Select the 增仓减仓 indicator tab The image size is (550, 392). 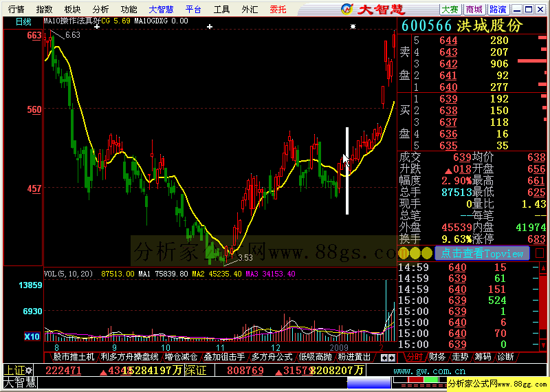(x=181, y=357)
